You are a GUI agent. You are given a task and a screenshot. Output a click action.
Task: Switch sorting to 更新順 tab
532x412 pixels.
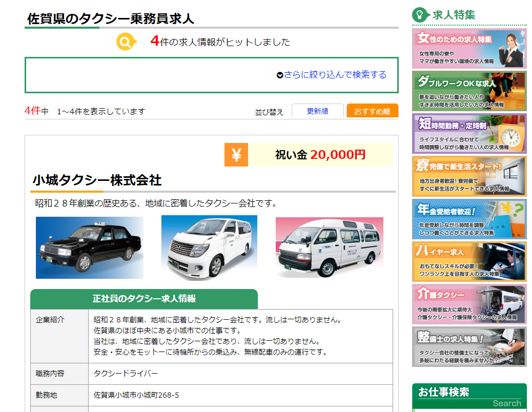(318, 111)
